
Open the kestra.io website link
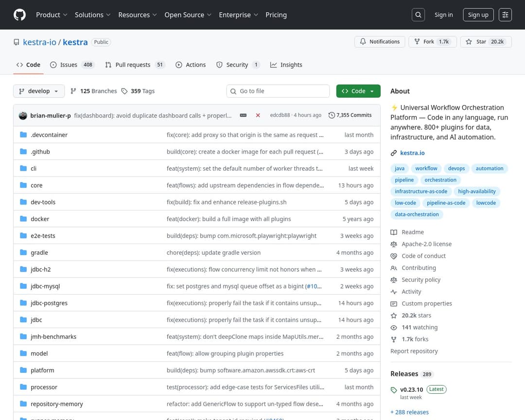(412, 153)
